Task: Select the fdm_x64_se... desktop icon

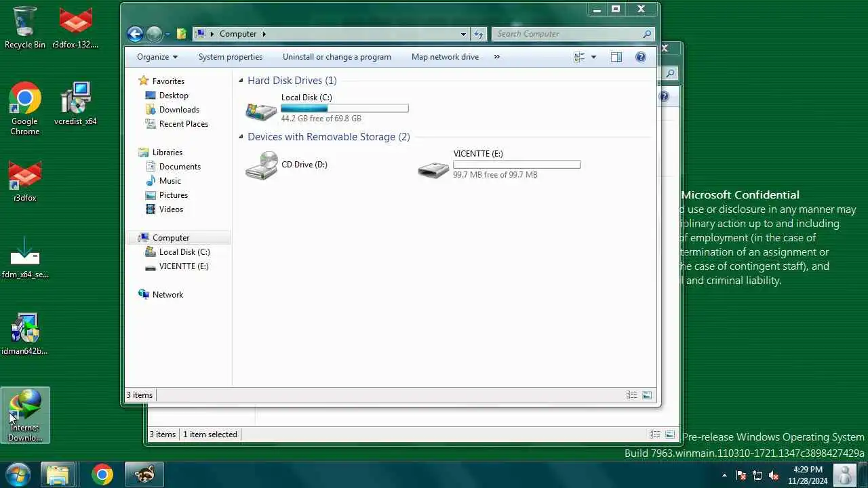Action: point(25,258)
